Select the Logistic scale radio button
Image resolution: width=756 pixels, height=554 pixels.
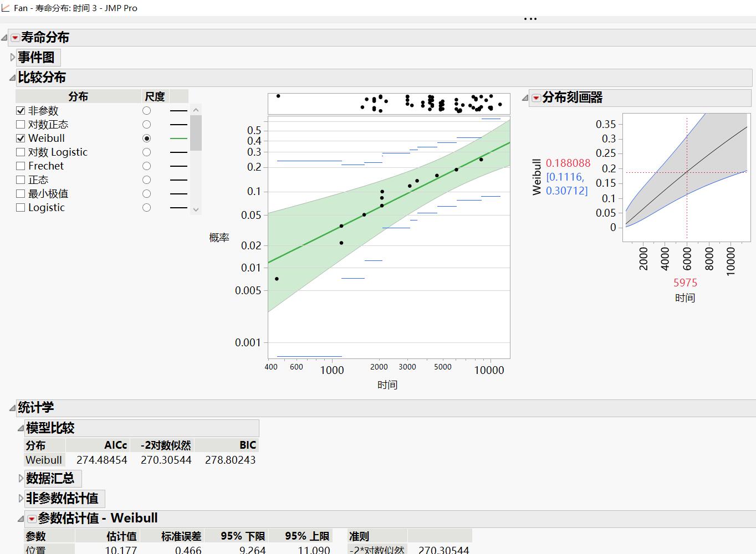[146, 208]
